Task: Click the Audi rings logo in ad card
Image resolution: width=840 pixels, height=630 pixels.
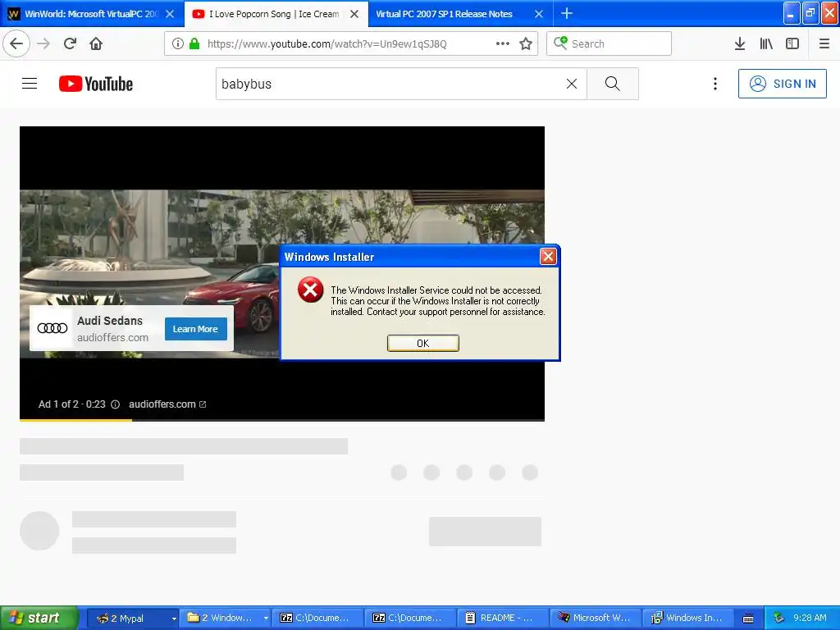Action: 52,328
